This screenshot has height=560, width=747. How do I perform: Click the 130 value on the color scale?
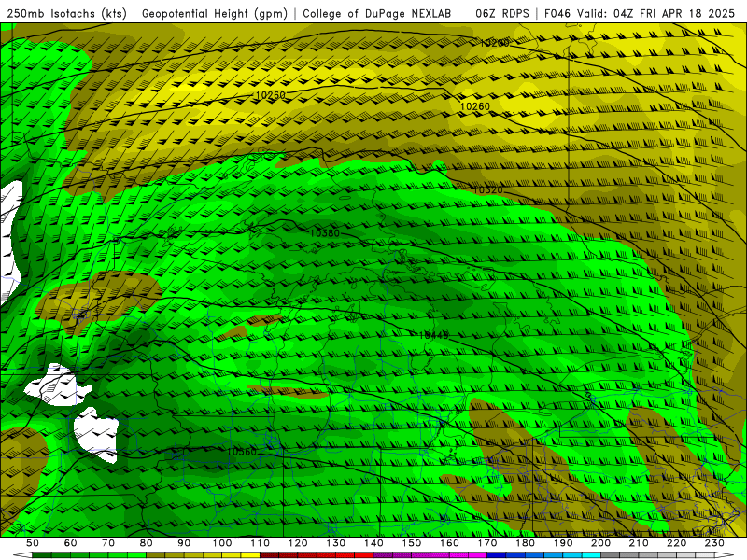(x=336, y=543)
